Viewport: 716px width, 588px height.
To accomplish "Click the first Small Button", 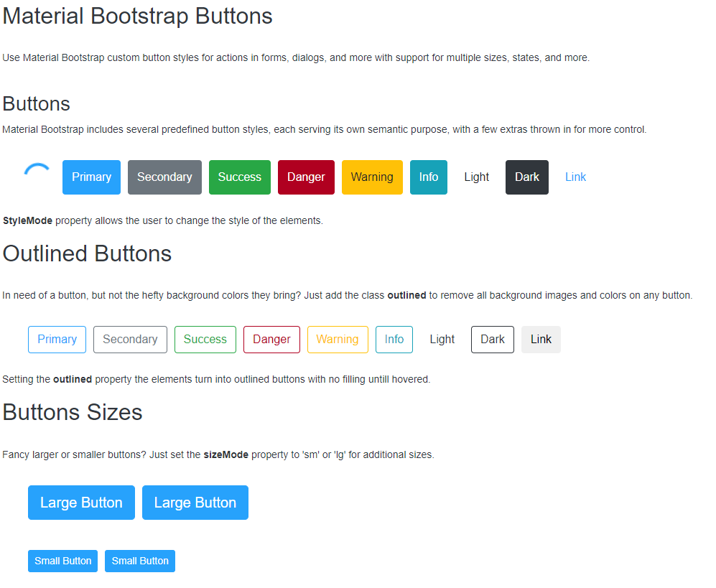I will click(62, 561).
